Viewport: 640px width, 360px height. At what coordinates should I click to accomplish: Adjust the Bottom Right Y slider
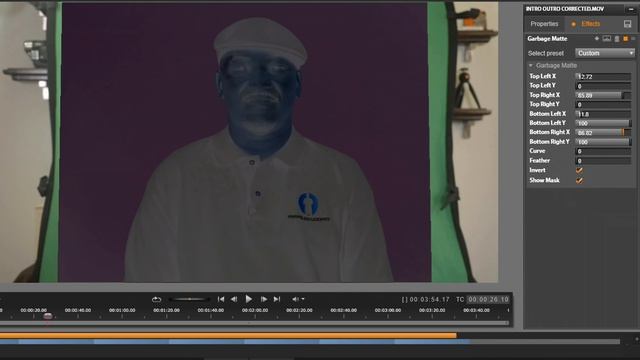[x=603, y=142]
